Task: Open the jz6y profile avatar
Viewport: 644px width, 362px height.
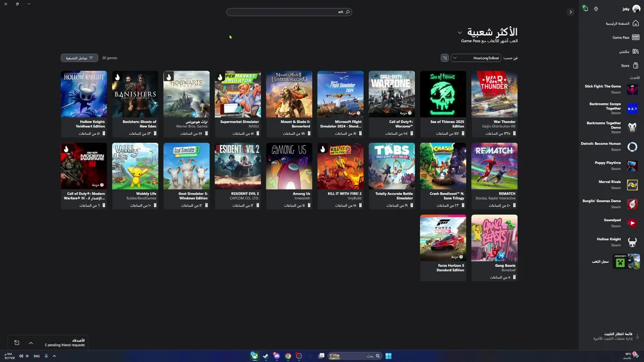Action: [636, 9]
